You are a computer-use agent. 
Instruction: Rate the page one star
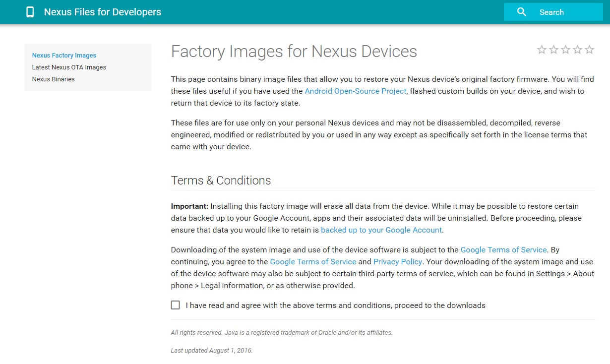click(x=542, y=50)
